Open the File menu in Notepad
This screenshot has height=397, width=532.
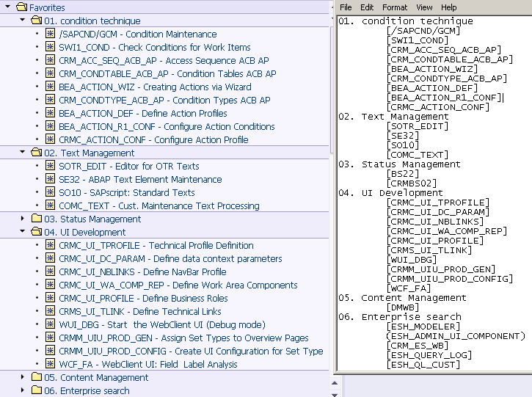[x=346, y=7]
